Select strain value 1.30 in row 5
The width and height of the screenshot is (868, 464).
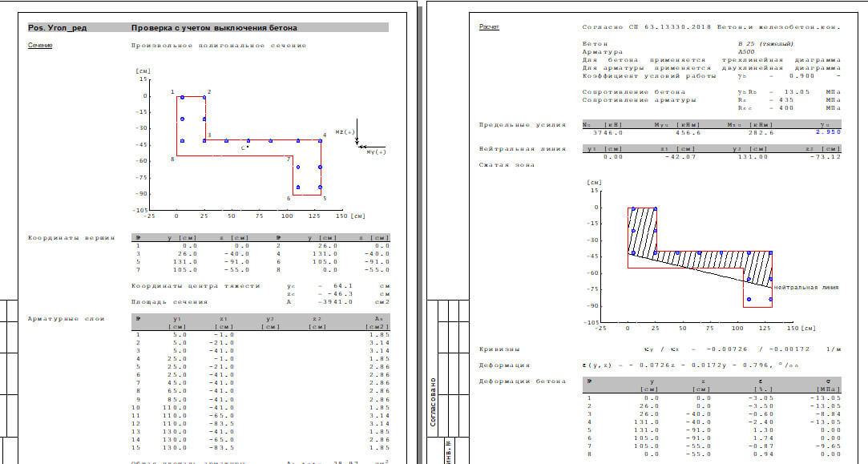click(764, 430)
